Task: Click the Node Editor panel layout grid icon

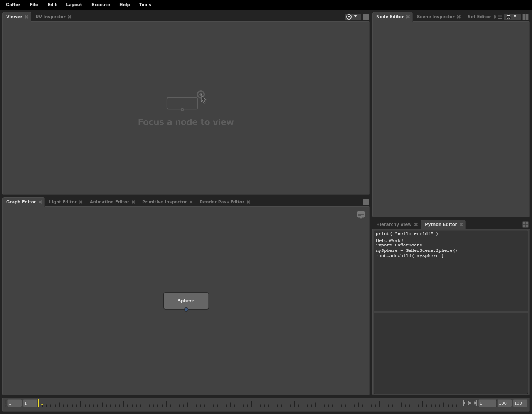Action: [525, 17]
